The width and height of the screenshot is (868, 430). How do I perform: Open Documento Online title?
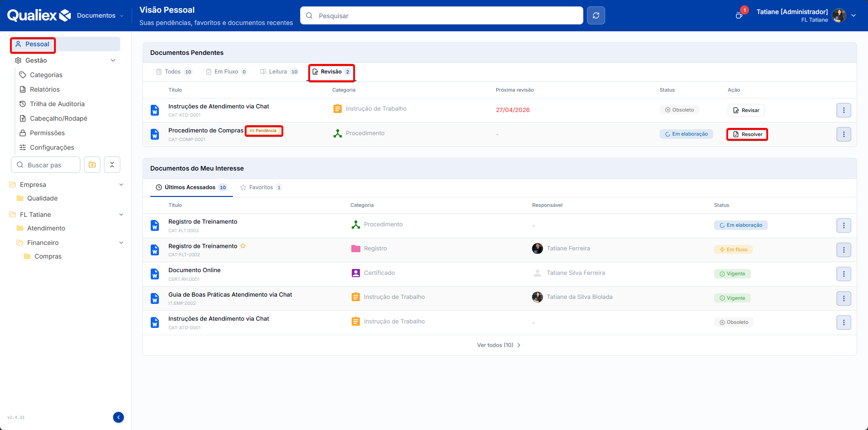pos(194,270)
